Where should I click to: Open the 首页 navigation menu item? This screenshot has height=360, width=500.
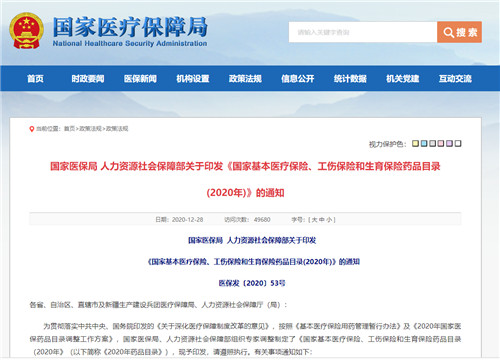35,79
